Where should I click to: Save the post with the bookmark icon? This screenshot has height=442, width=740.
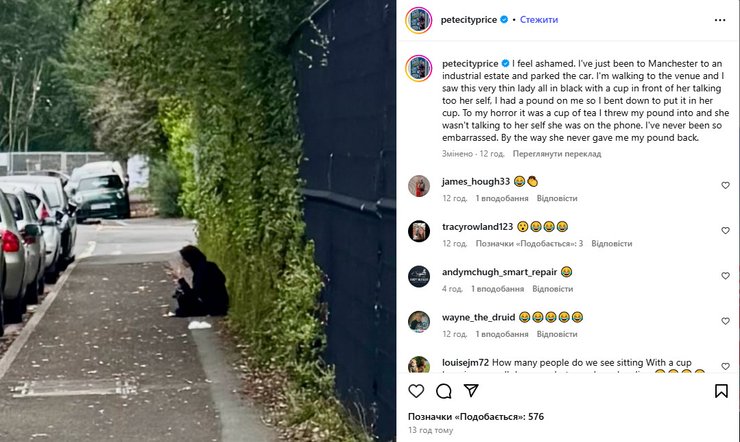[721, 391]
